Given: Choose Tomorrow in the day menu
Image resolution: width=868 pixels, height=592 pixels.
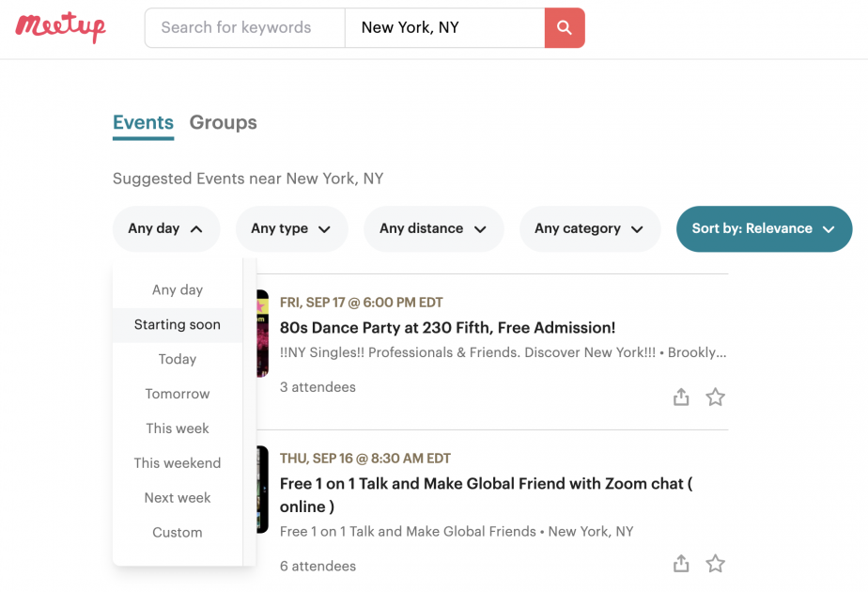Looking at the screenshot, I should click(178, 394).
